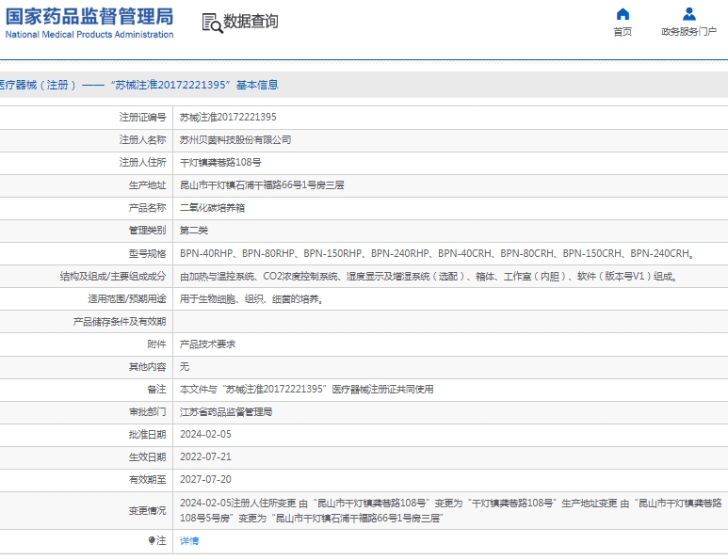The image size is (728, 560).
Task: Click the 管理类别 label
Action: click(x=147, y=231)
